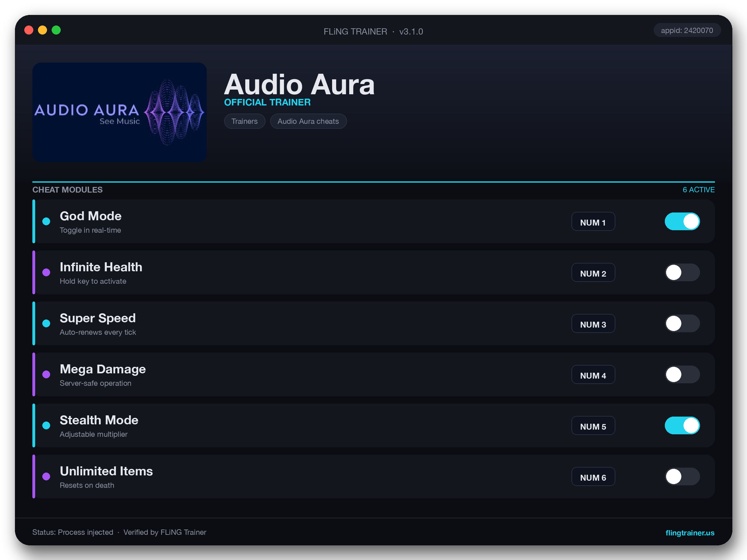Click the NUM 3 hotkey badge
Viewport: 747px width, 560px height.
593,323
